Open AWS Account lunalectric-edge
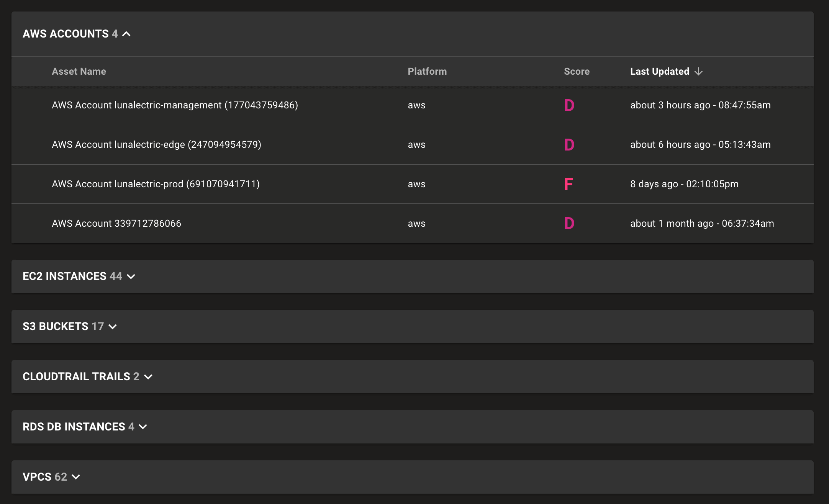Viewport: 829px width, 504px height. click(x=156, y=145)
